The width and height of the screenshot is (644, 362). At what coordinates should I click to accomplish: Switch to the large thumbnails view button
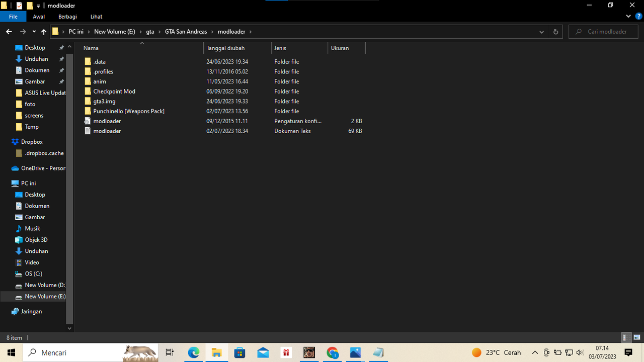[x=636, y=337]
